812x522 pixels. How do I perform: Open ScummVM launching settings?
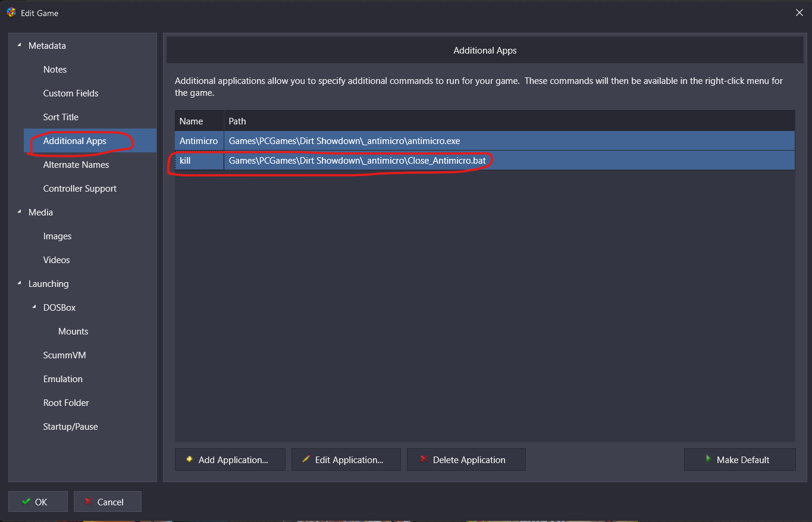(x=64, y=355)
